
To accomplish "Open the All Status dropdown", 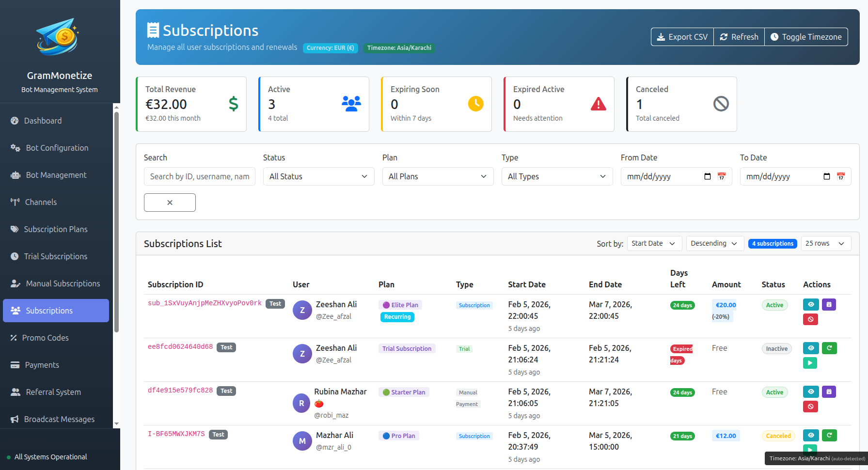I will click(318, 176).
